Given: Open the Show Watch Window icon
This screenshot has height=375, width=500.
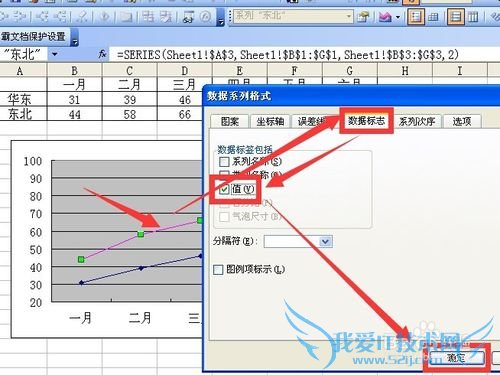Looking at the screenshot, I should (x=188, y=16).
